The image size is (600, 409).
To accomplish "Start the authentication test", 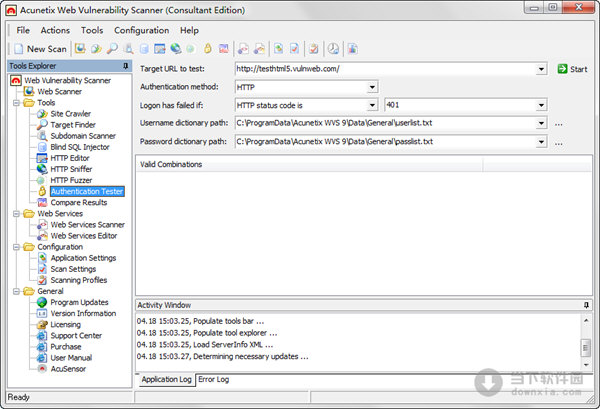I will [572, 69].
